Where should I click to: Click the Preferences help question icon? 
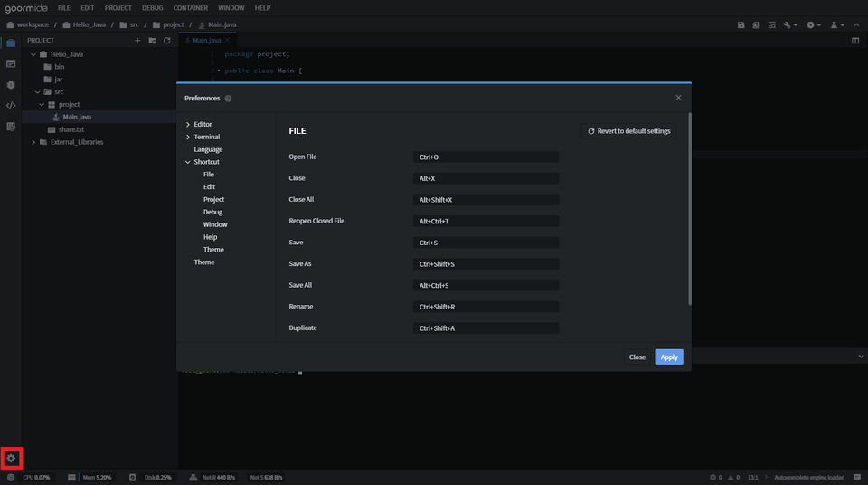[x=228, y=99]
